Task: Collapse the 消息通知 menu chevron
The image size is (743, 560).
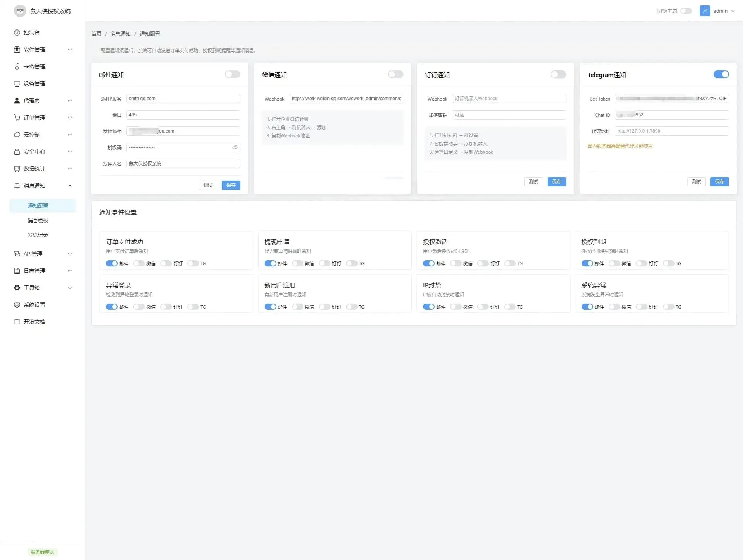Action: pos(70,186)
